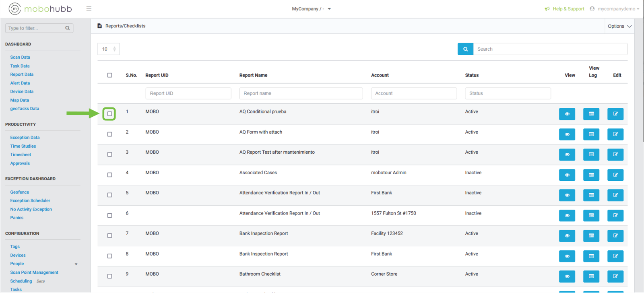Open view log for AQ Form with attach
The image size is (644, 293).
point(591,134)
